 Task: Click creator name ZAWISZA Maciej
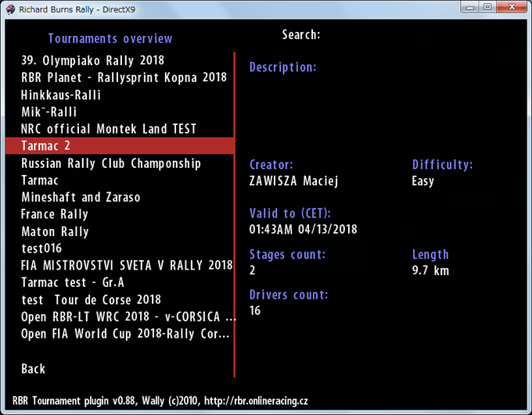point(294,181)
